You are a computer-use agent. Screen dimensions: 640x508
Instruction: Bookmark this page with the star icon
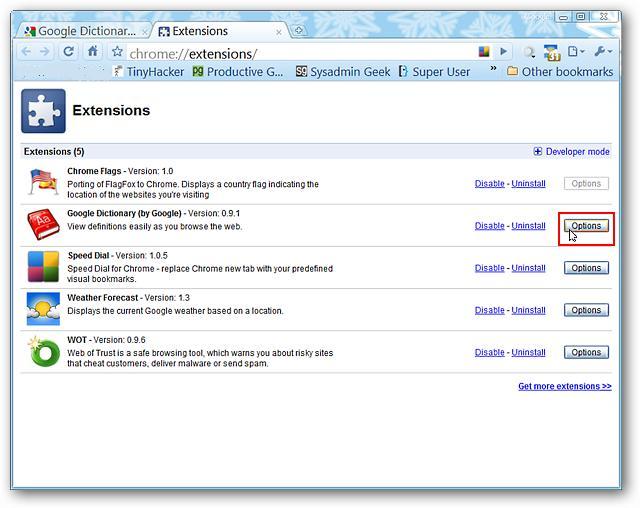point(117,52)
